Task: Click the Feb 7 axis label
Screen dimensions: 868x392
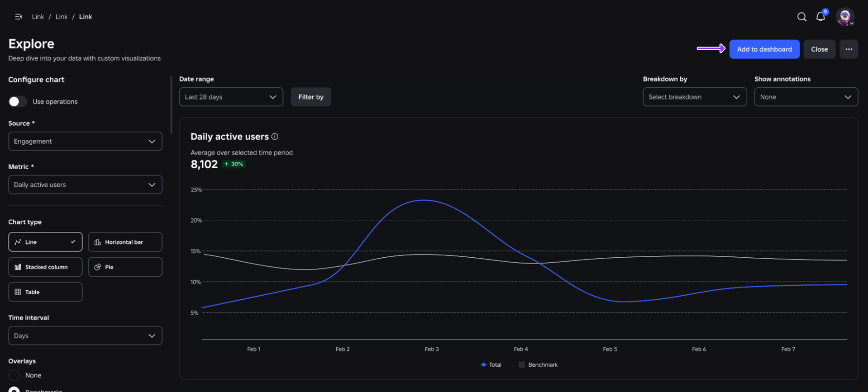Action: point(788,349)
